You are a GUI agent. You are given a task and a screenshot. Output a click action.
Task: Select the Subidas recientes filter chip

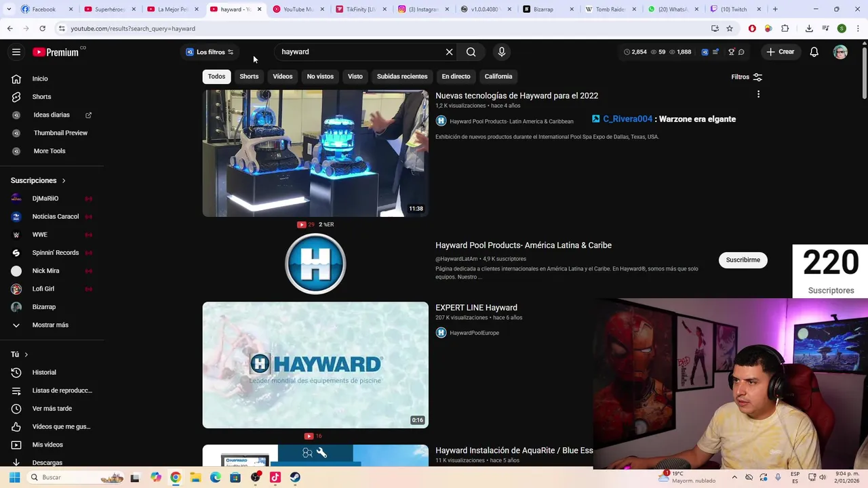pos(402,77)
